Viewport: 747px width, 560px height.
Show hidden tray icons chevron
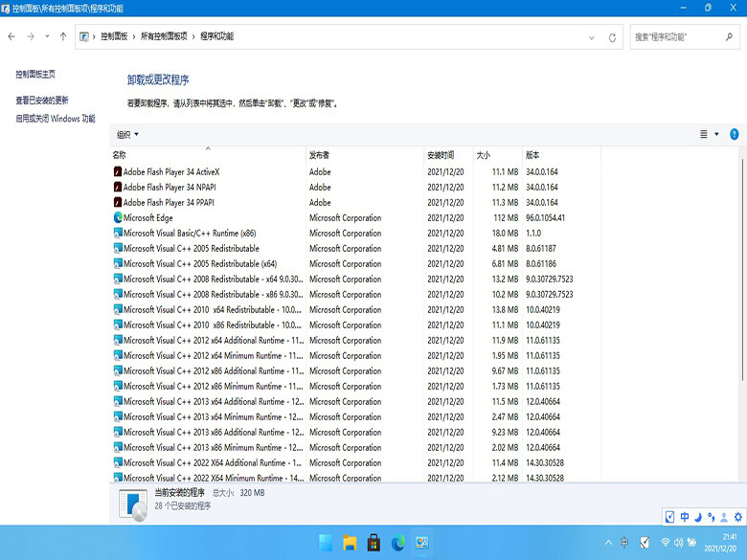(x=608, y=543)
